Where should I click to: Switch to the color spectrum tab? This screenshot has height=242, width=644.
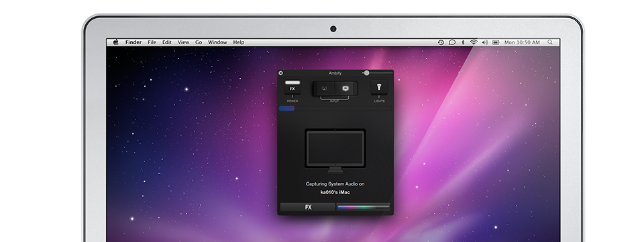tap(363, 207)
